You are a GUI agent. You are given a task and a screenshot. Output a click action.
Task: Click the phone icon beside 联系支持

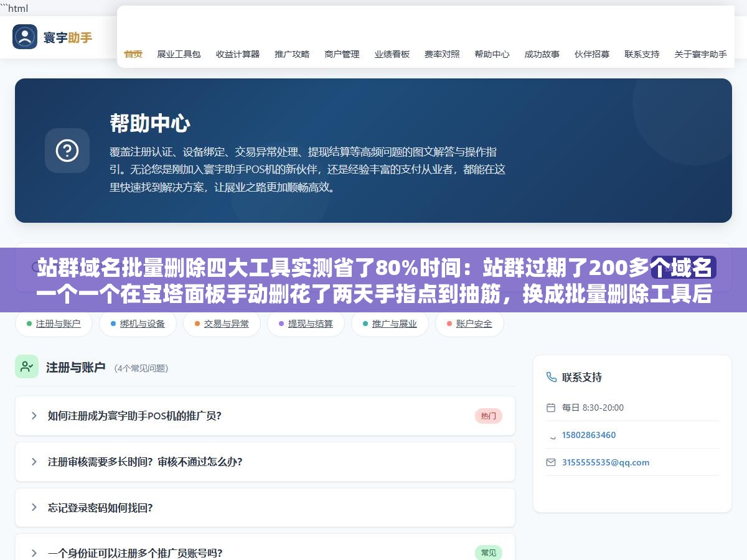coord(551,377)
